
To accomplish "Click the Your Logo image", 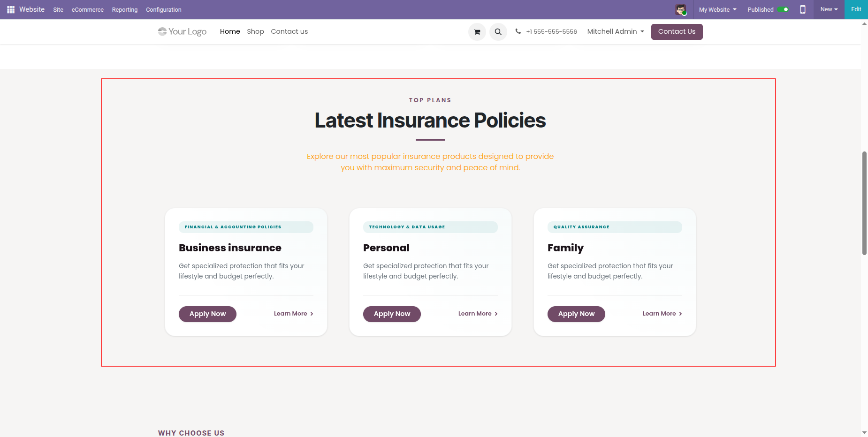I will (183, 31).
